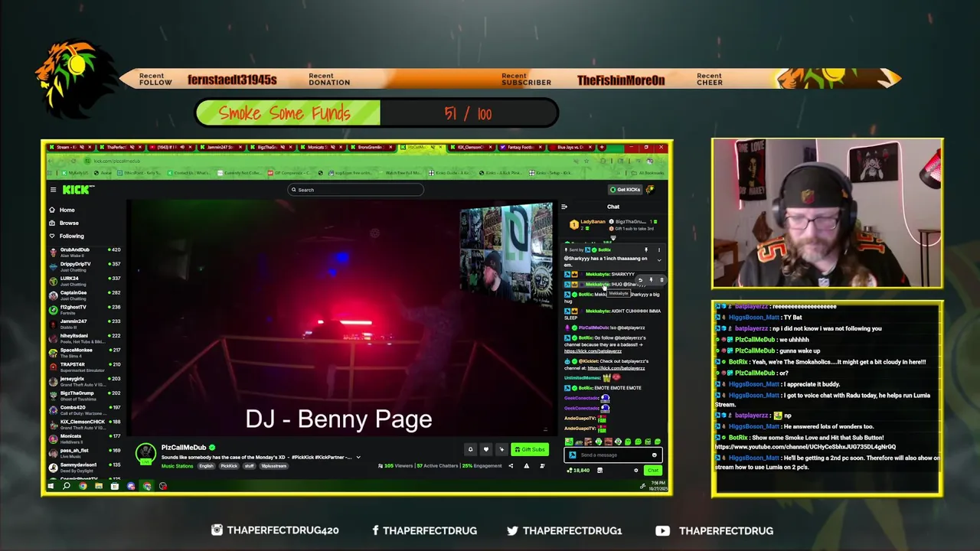Open Jammin247 channel
This screenshot has width=980, height=551.
coord(85,324)
